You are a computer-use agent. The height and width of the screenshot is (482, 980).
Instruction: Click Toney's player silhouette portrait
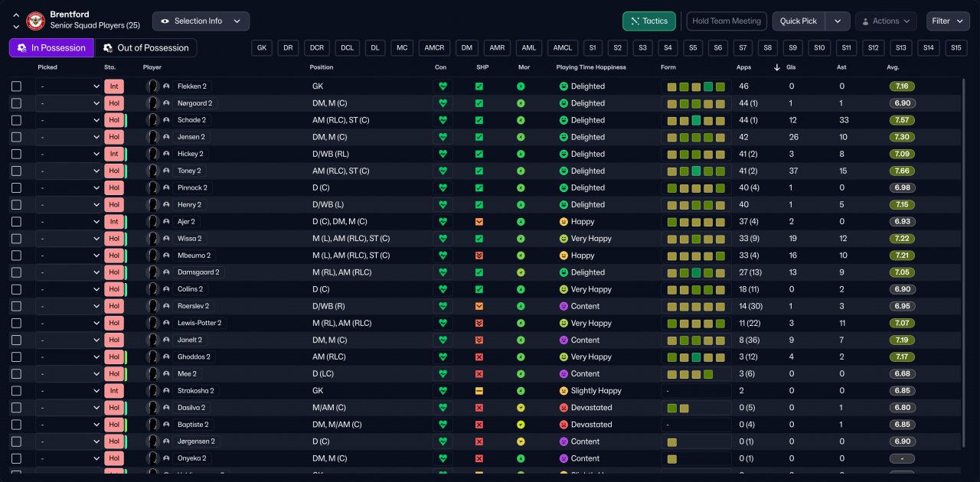pyautogui.click(x=153, y=171)
